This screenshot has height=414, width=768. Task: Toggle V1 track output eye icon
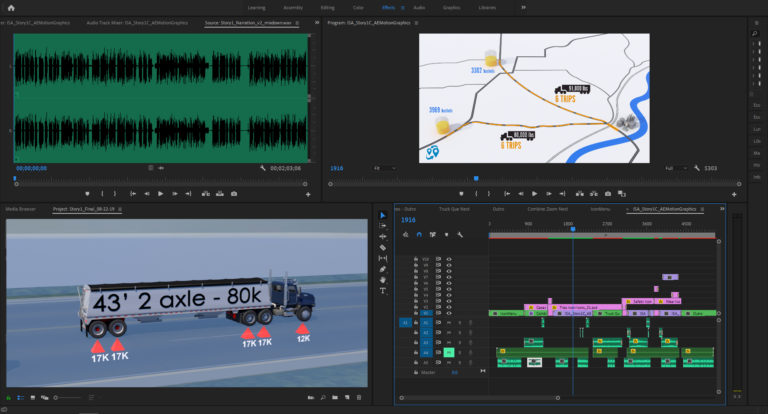tap(449, 313)
